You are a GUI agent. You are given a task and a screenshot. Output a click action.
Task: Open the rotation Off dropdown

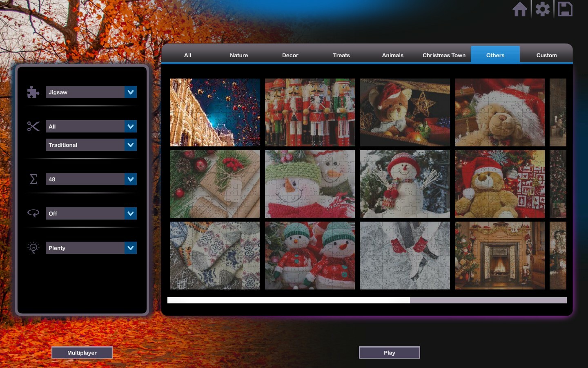coord(91,213)
